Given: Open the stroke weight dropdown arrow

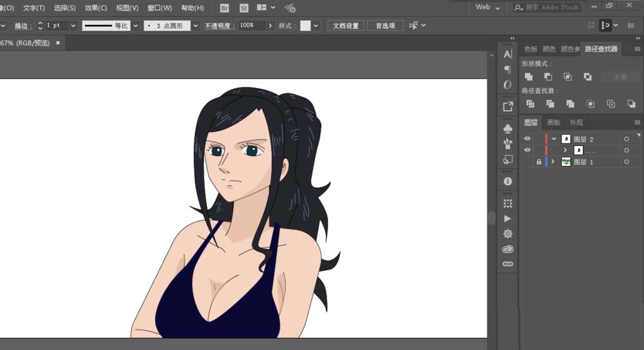Looking at the screenshot, I should [73, 26].
